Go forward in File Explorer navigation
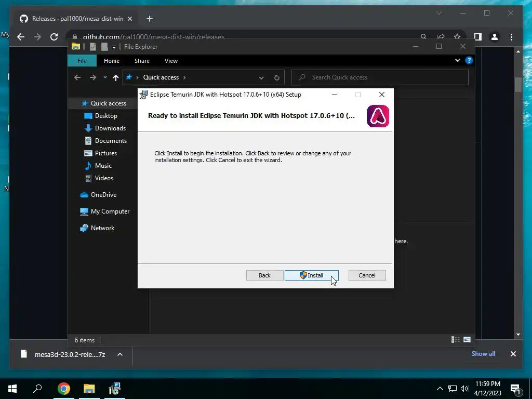 [92, 78]
